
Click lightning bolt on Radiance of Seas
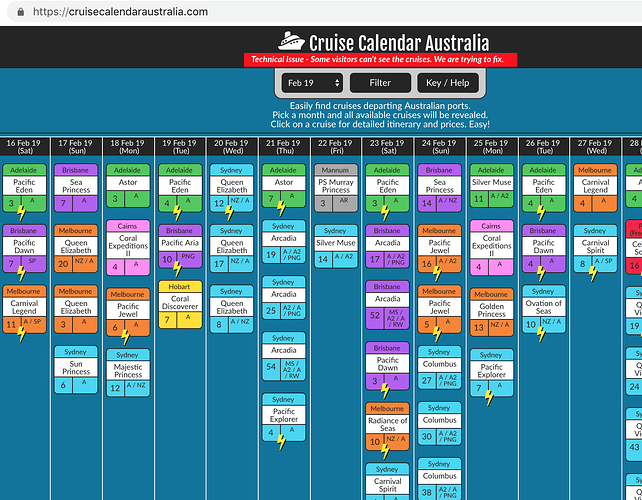[385, 452]
